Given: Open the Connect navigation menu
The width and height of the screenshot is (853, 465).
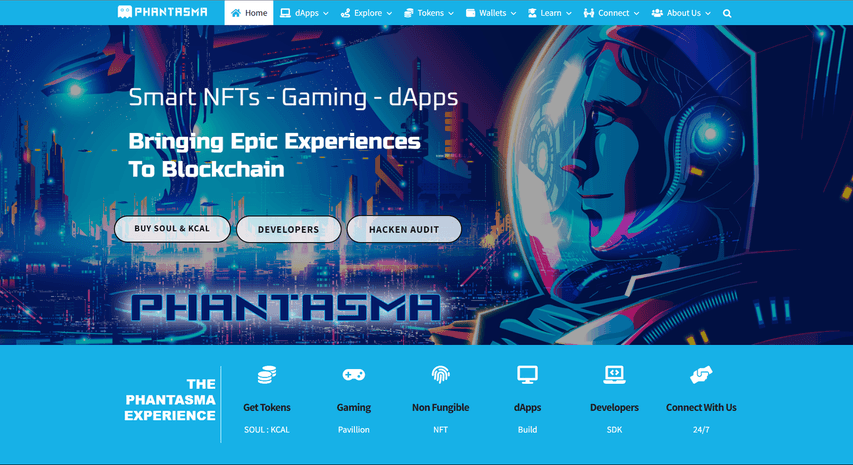Looking at the screenshot, I should pos(611,13).
